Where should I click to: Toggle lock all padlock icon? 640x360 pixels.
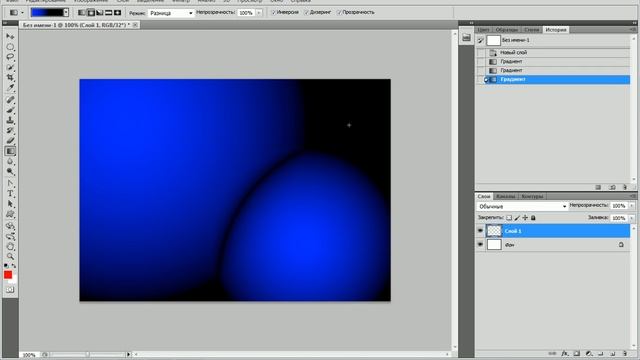click(x=533, y=218)
